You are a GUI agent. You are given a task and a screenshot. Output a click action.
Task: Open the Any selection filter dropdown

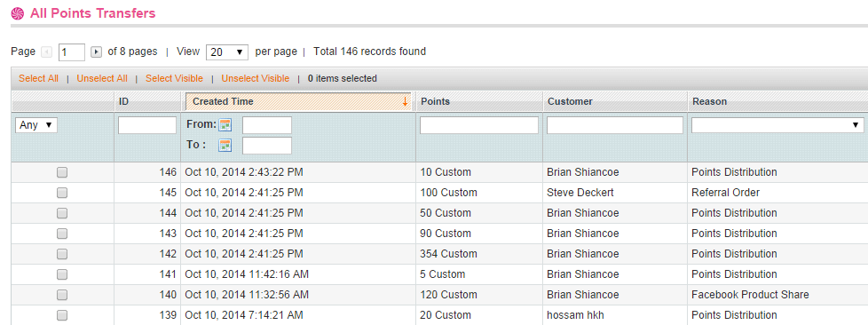click(x=36, y=125)
